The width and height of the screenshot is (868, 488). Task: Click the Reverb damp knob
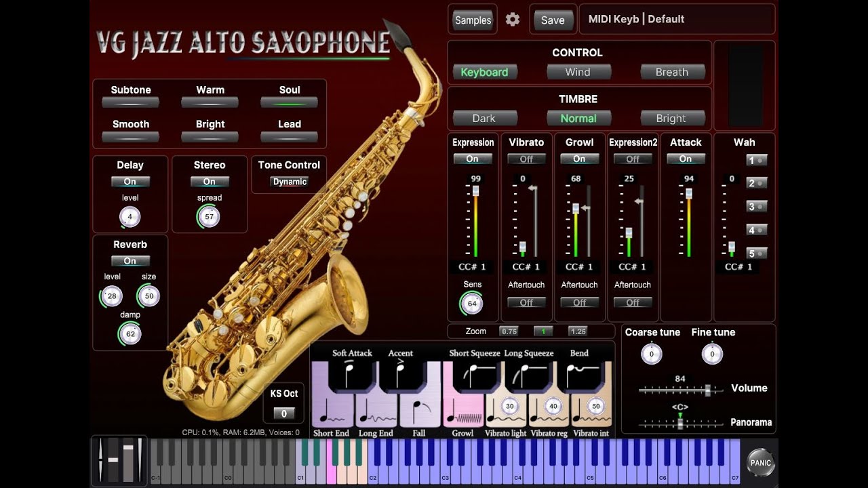point(130,333)
